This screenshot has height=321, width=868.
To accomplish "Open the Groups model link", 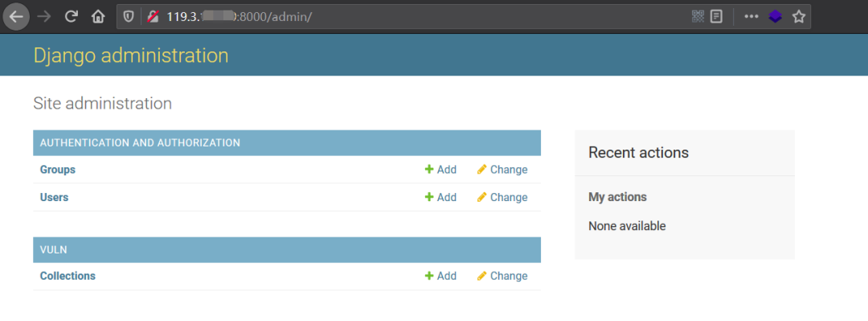I will 58,170.
